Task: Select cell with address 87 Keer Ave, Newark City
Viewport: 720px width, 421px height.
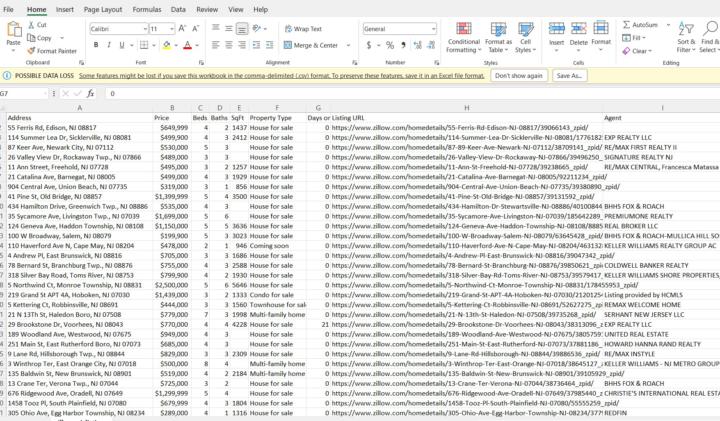Action: [79, 147]
